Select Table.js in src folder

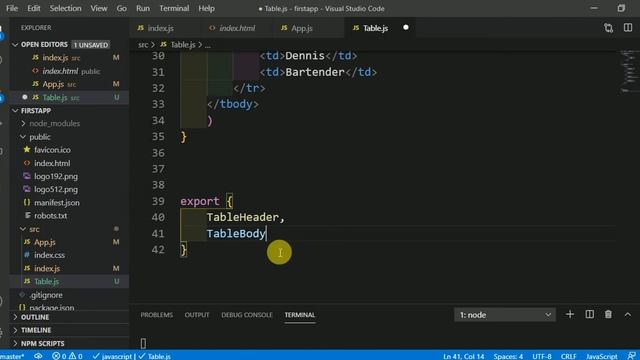(x=46, y=282)
